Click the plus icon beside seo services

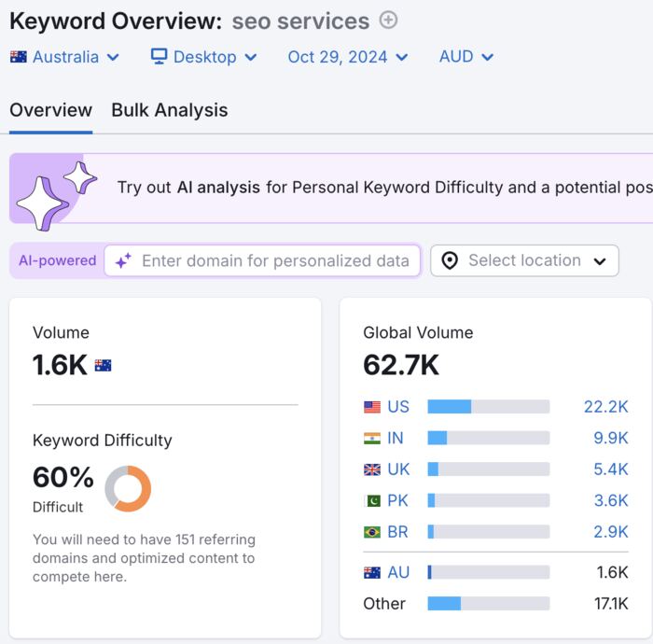coord(389,20)
